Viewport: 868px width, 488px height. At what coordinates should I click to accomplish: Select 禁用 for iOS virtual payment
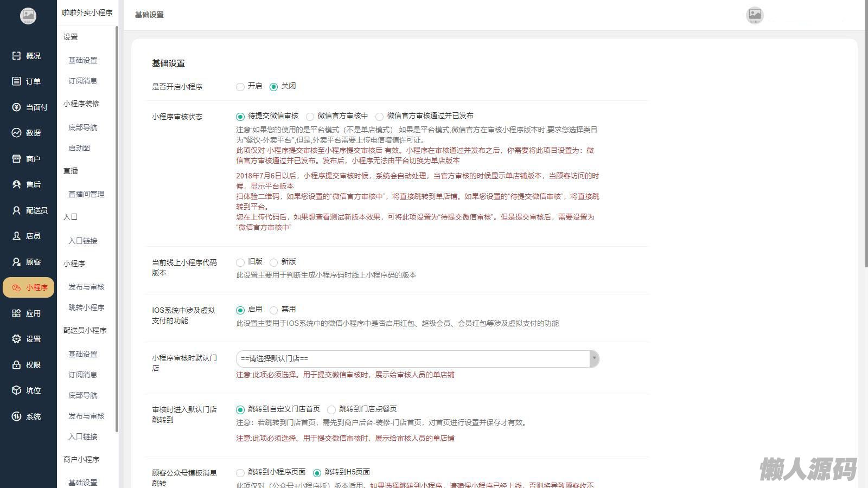click(x=274, y=310)
